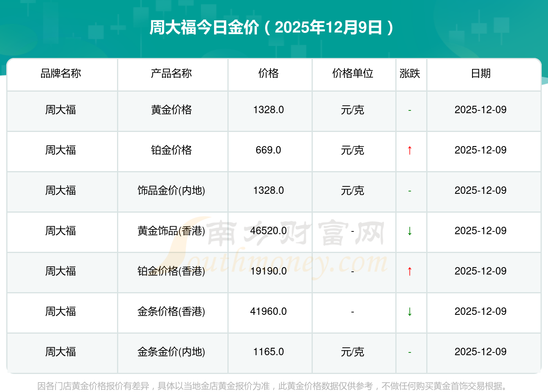Click date 2025-12-09 in the 黄金饰品(香港) row

481,231
